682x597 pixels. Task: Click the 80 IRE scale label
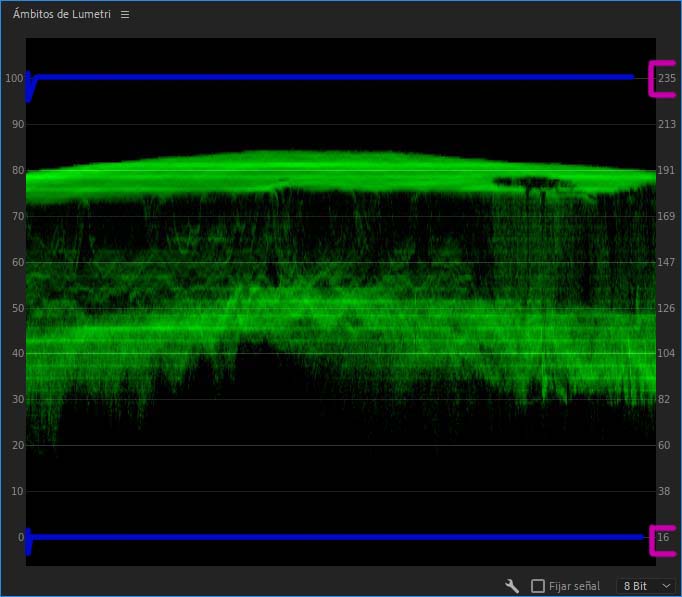18,170
